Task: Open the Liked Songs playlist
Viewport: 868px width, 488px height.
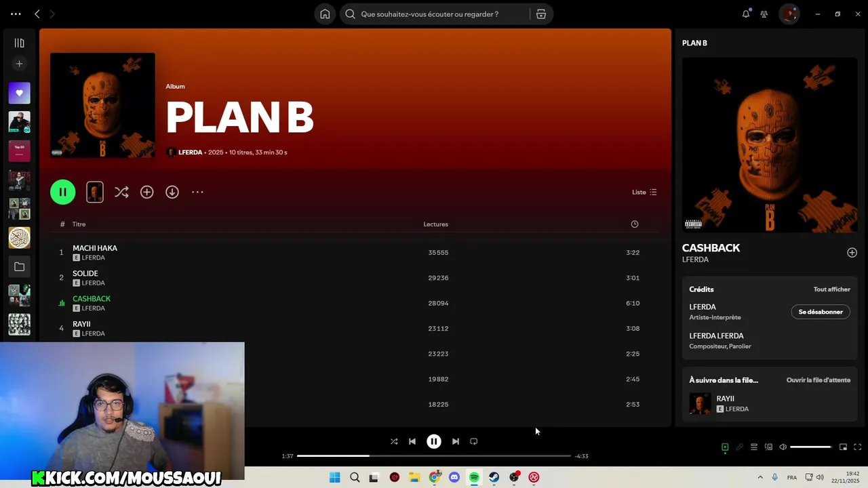Action: (19, 93)
